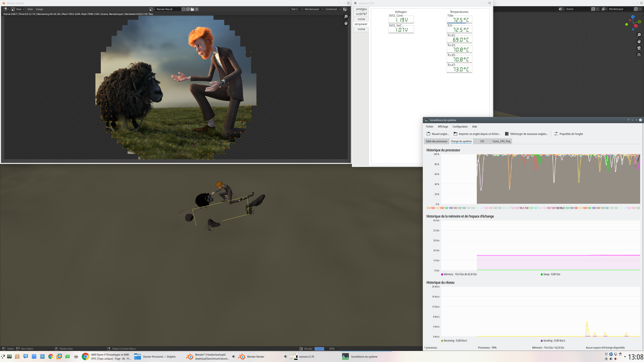Open the Affichage menu
Screen dimensions: 644x362
point(443,127)
